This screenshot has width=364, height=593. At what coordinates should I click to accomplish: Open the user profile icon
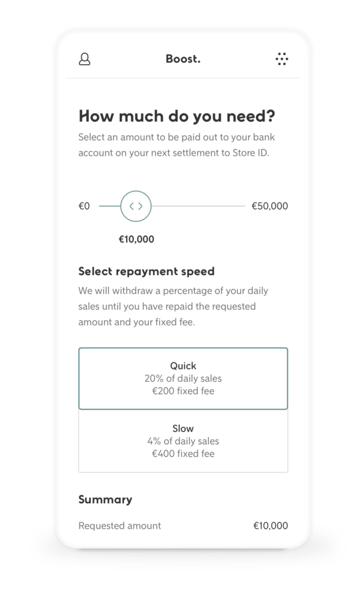(x=84, y=59)
